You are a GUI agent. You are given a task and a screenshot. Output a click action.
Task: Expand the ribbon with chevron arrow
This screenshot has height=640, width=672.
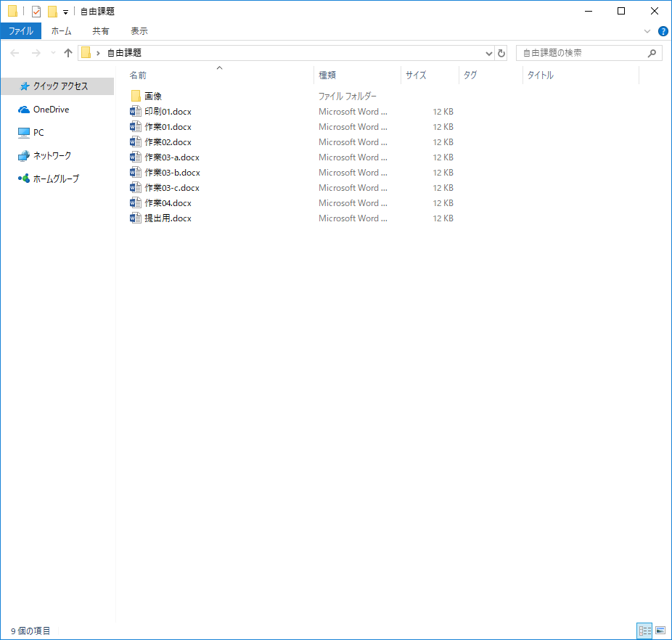tap(647, 31)
